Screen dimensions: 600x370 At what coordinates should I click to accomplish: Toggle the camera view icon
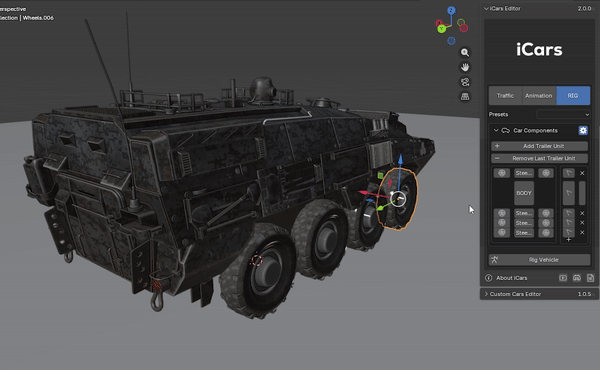pyautogui.click(x=465, y=82)
